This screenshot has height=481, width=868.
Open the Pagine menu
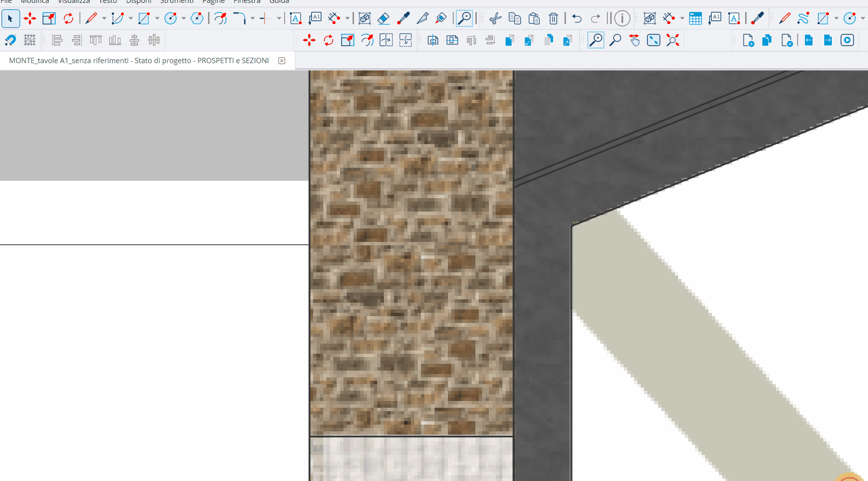(213, 2)
